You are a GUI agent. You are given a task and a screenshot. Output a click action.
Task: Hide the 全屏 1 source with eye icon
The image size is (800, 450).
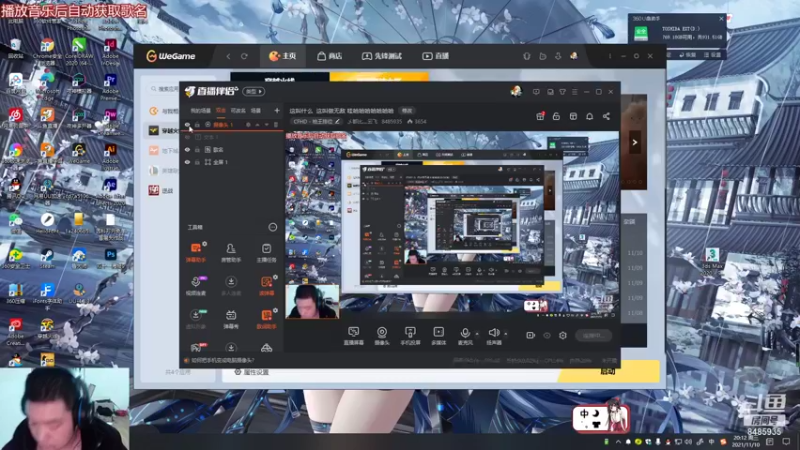[187, 162]
